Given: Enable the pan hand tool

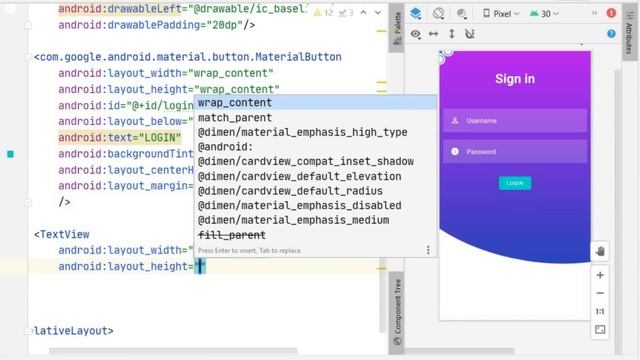Looking at the screenshot, I should click(x=600, y=251).
